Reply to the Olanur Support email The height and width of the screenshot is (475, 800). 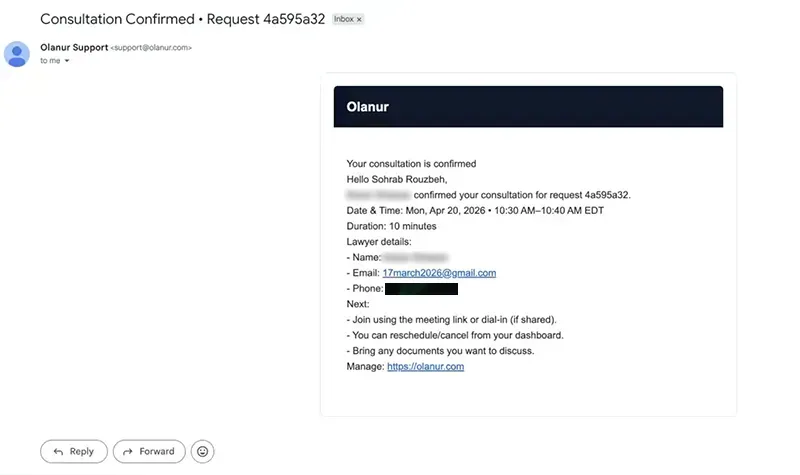[74, 452]
